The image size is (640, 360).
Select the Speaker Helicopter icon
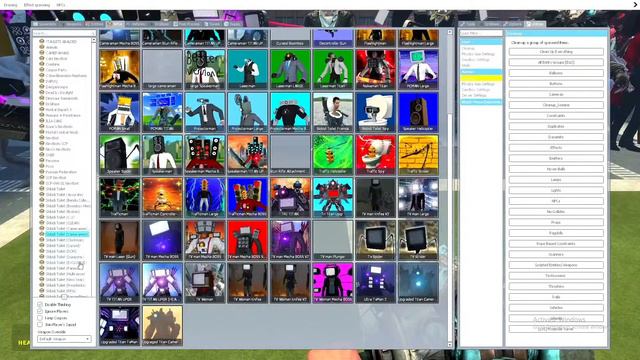coord(418,112)
